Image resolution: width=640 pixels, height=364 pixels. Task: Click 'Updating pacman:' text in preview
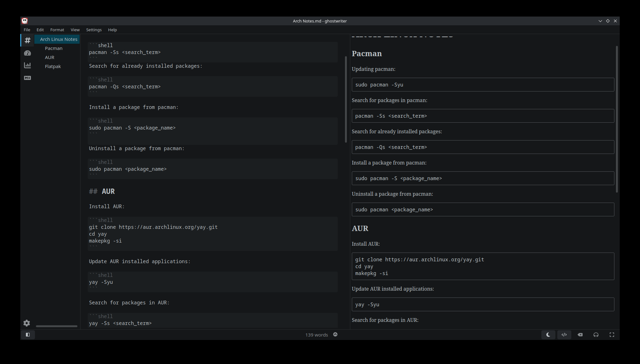373,69
